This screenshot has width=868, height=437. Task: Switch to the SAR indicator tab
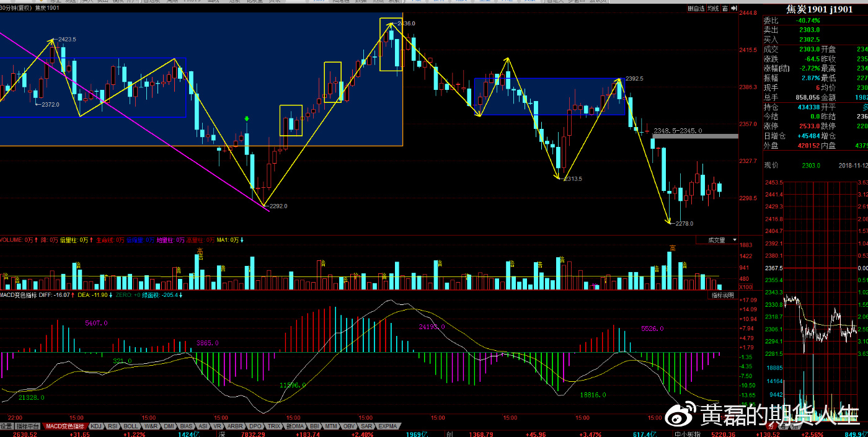point(366,426)
